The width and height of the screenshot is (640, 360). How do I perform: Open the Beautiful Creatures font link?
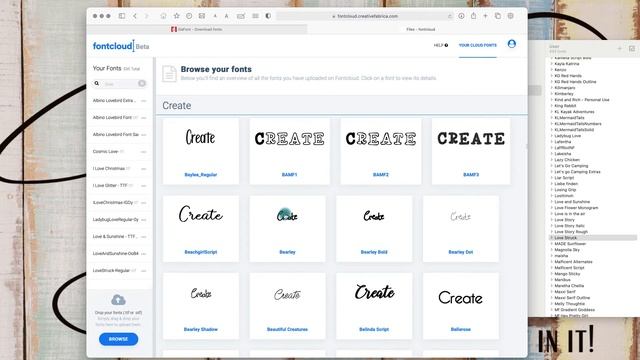pos(287,329)
